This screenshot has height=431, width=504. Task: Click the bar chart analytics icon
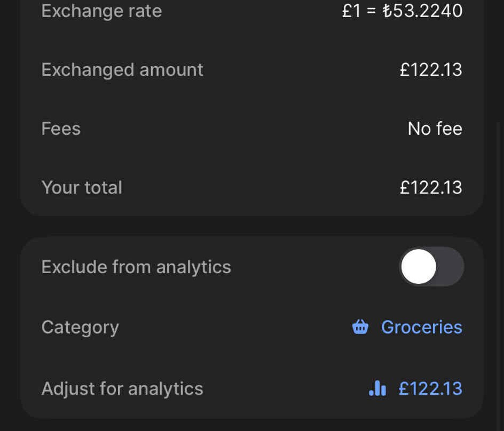coord(377,388)
